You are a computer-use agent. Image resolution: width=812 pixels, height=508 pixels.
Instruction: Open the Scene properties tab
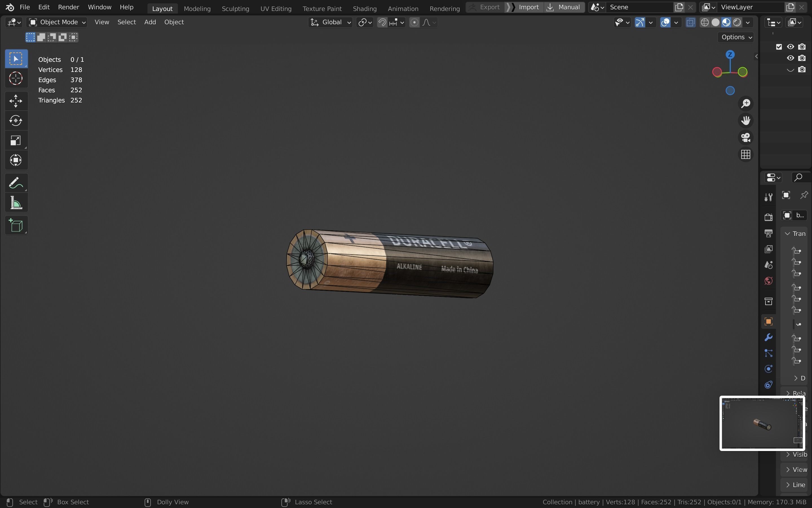click(x=768, y=265)
